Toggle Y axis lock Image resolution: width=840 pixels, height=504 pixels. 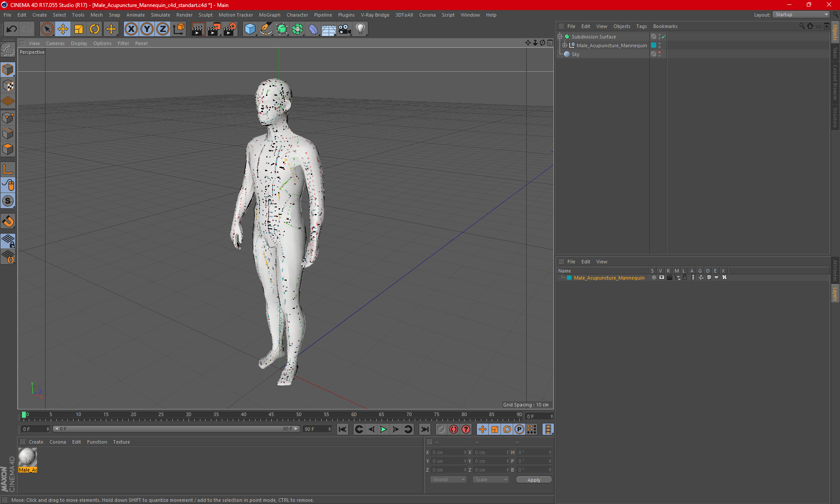coord(147,29)
